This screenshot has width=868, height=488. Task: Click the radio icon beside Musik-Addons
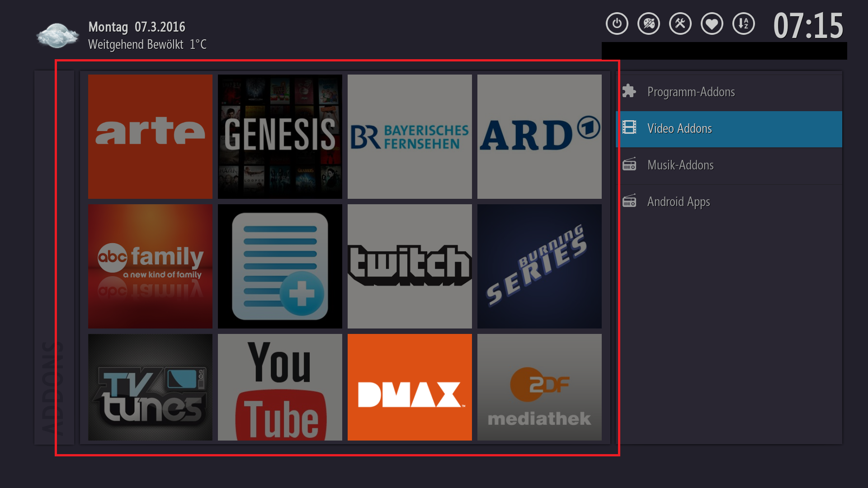coord(629,164)
